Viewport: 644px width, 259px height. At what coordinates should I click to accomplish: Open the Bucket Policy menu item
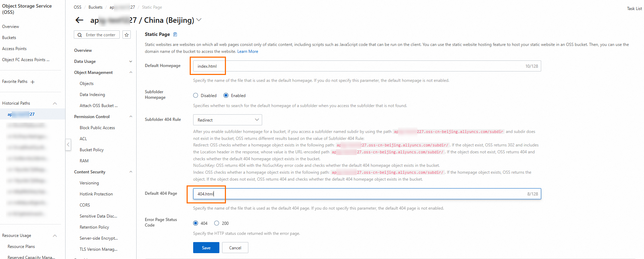[x=92, y=150]
